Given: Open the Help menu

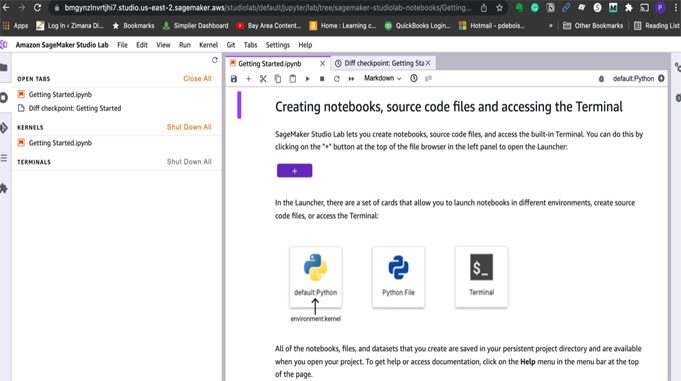Looking at the screenshot, I should click(x=305, y=45).
